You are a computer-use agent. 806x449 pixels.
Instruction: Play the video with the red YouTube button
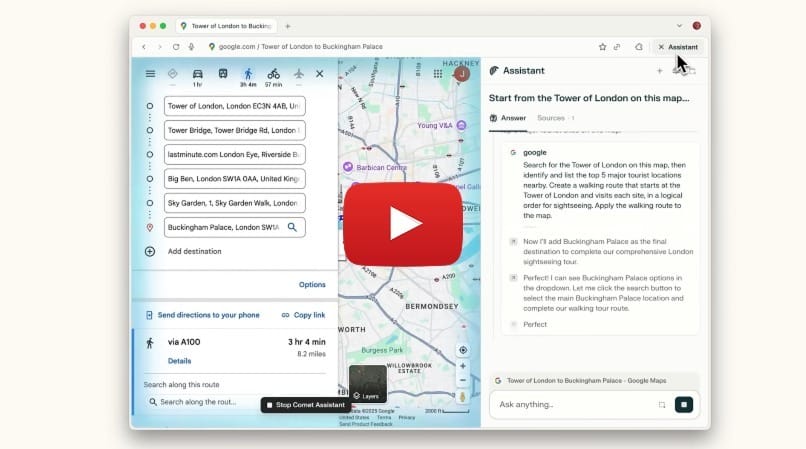[x=403, y=224]
